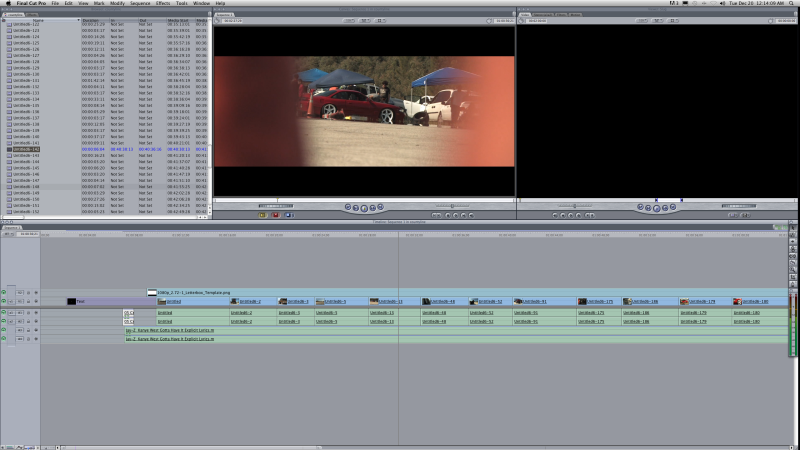Select the Untitled6-48 video clip in timeline
Viewport: 800px width, 450px height.
[x=444, y=302]
